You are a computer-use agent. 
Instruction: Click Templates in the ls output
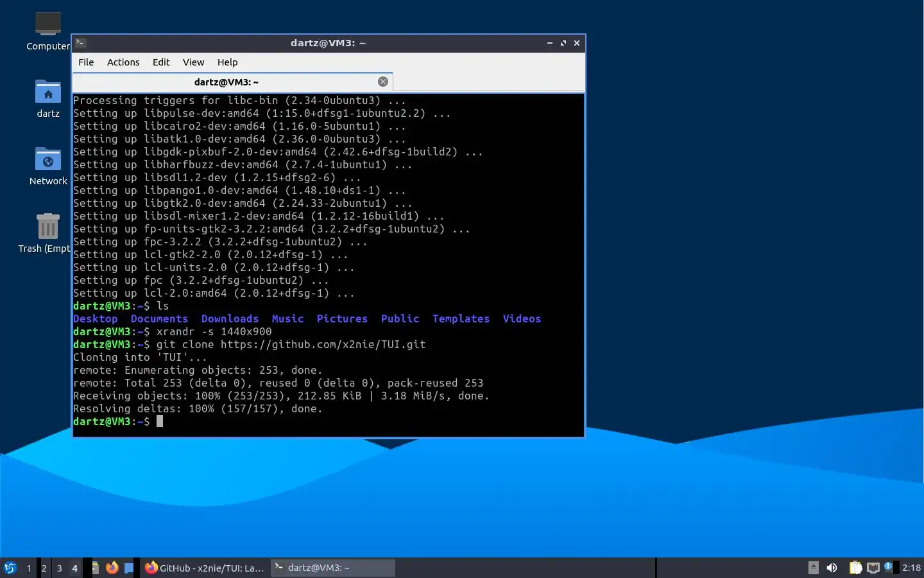461,319
